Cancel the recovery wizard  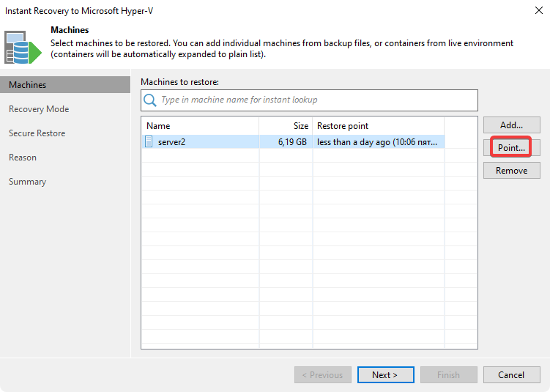click(511, 375)
